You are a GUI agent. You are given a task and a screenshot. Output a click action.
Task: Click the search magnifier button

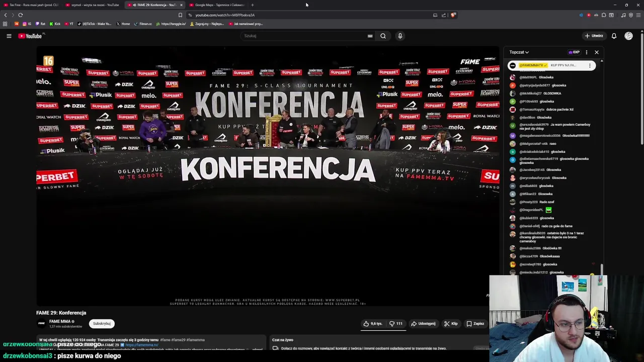pos(383,36)
